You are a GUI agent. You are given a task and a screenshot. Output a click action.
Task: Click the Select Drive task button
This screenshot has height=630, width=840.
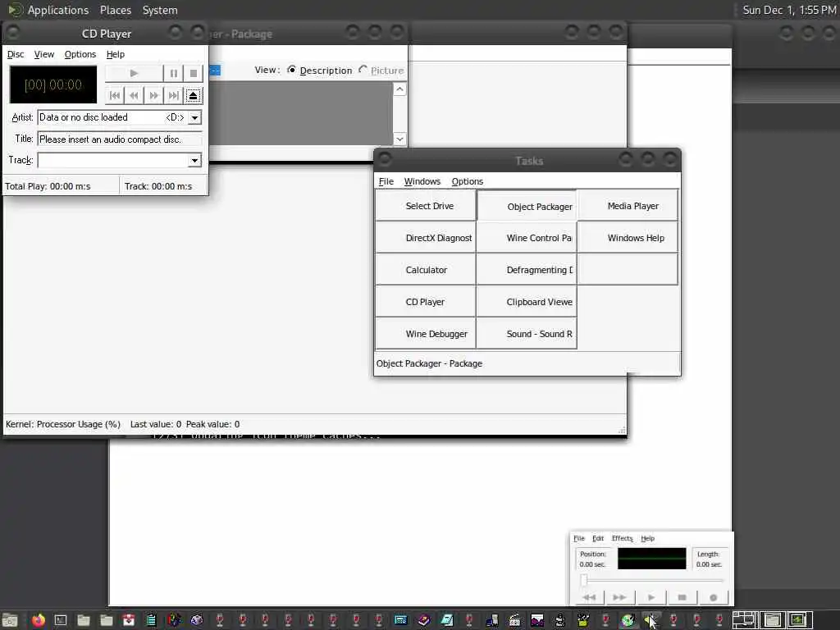[x=426, y=206]
